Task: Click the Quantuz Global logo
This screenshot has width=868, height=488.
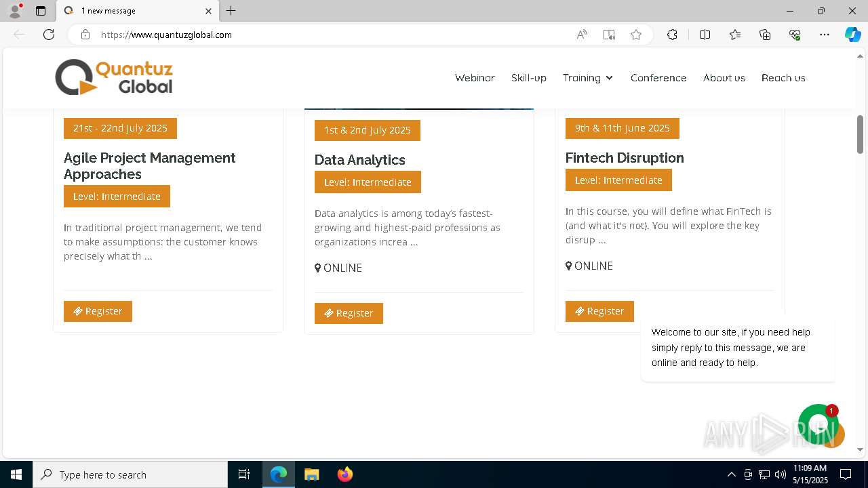Action: (x=114, y=77)
